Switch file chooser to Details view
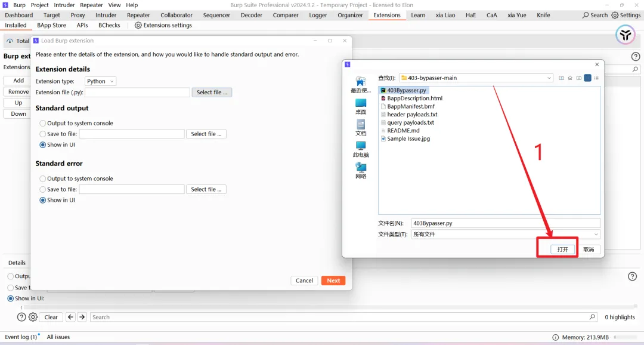 tap(596, 78)
